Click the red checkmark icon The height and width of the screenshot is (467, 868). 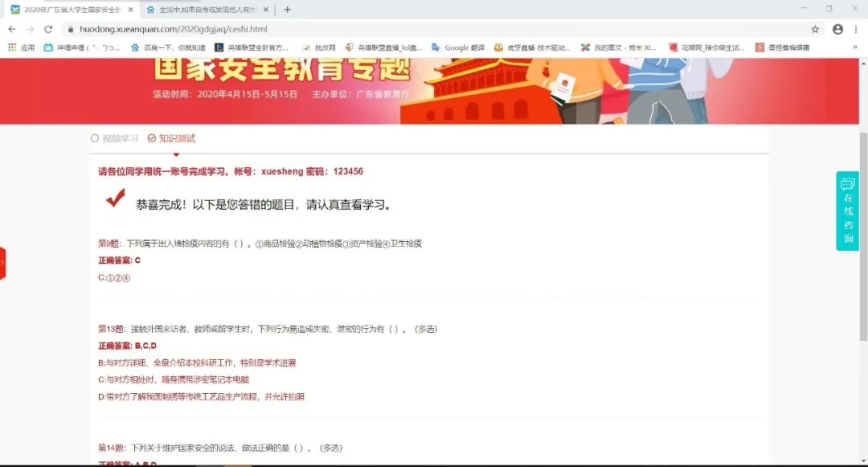116,198
